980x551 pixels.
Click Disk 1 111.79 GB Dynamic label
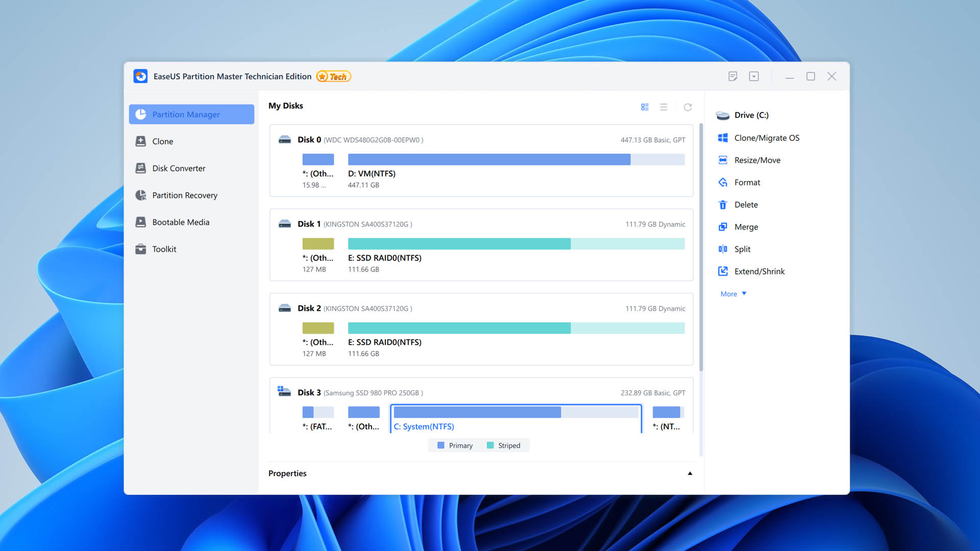coord(655,224)
